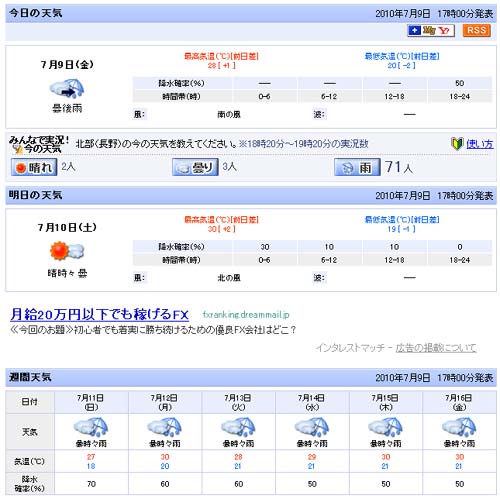Viewport: 500px width, 499px height.
Task: Click the July 10 sunny-with-clouds weather icon
Action: [x=67, y=251]
